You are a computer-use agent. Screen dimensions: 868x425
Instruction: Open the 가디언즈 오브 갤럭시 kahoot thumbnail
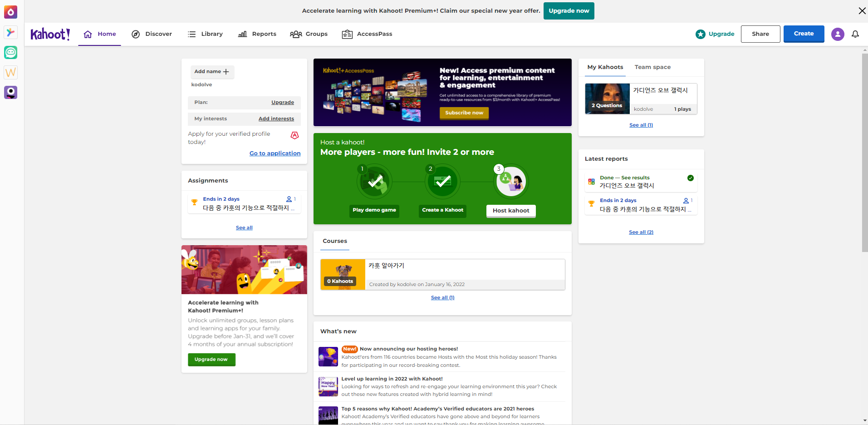point(607,99)
